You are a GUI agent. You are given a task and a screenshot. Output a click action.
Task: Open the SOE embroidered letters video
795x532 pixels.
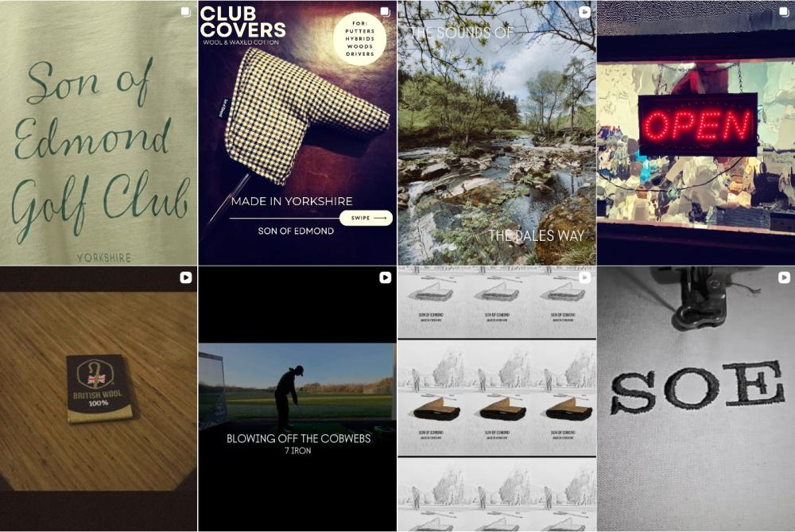pos(696,398)
